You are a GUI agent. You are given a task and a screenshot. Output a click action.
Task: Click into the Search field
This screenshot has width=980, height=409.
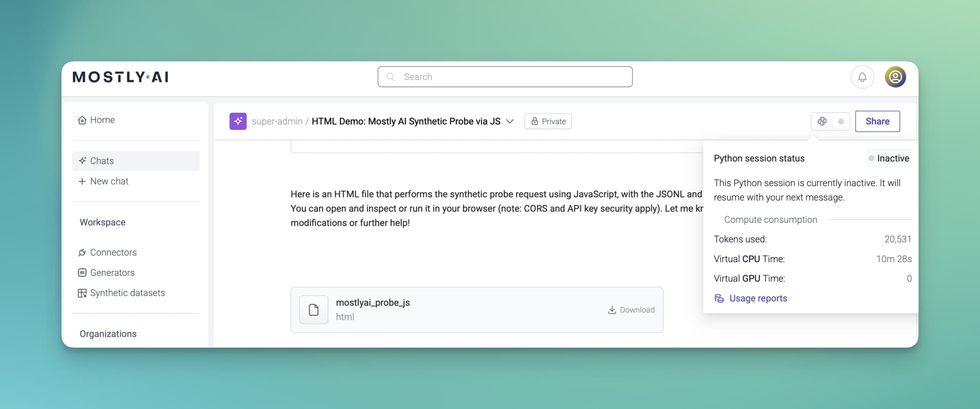(505, 76)
